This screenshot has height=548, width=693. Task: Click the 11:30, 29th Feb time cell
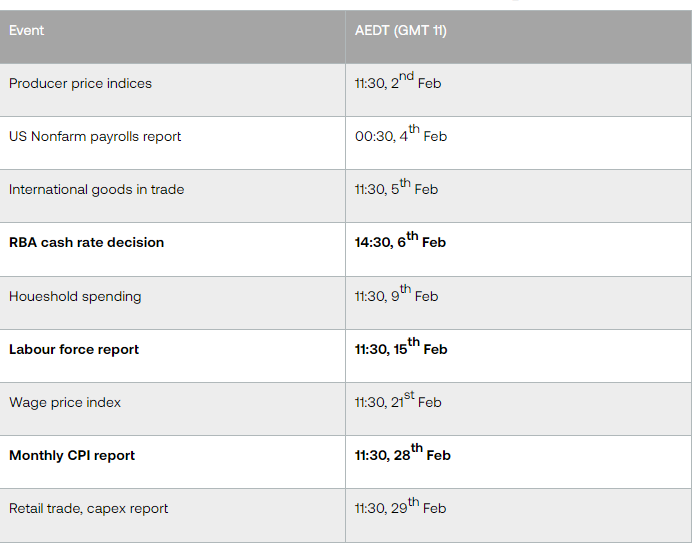pyautogui.click(x=401, y=509)
